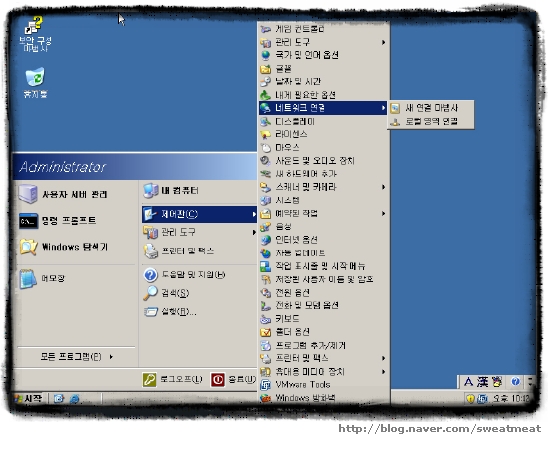Screen dimensions: 548x450
Task: Open 도움말 및 지원 help item
Action: click(184, 275)
